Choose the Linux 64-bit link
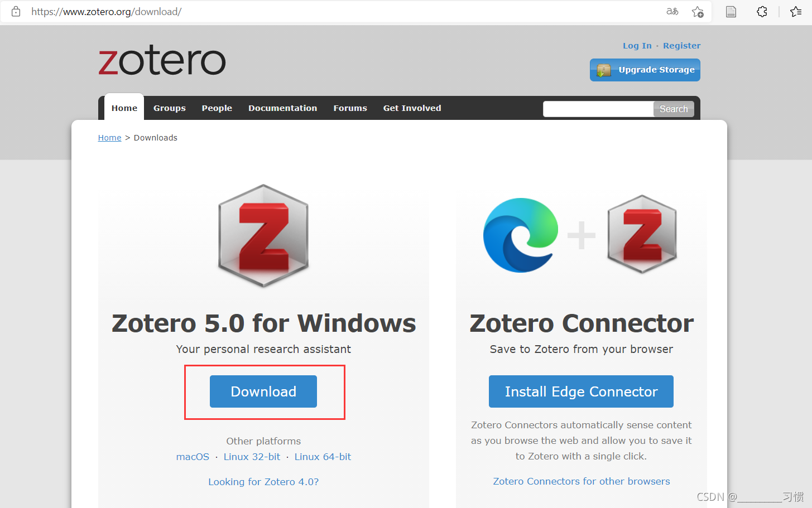 point(323,457)
